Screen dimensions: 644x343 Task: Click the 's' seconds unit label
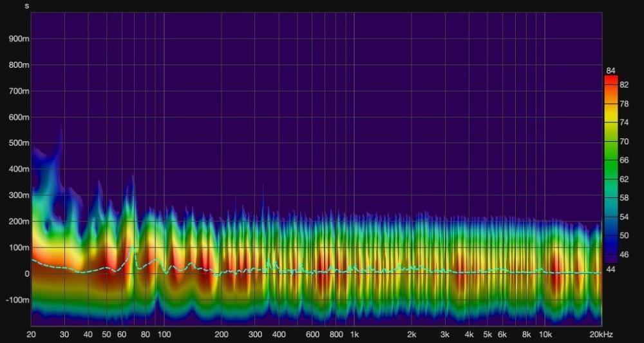click(27, 6)
